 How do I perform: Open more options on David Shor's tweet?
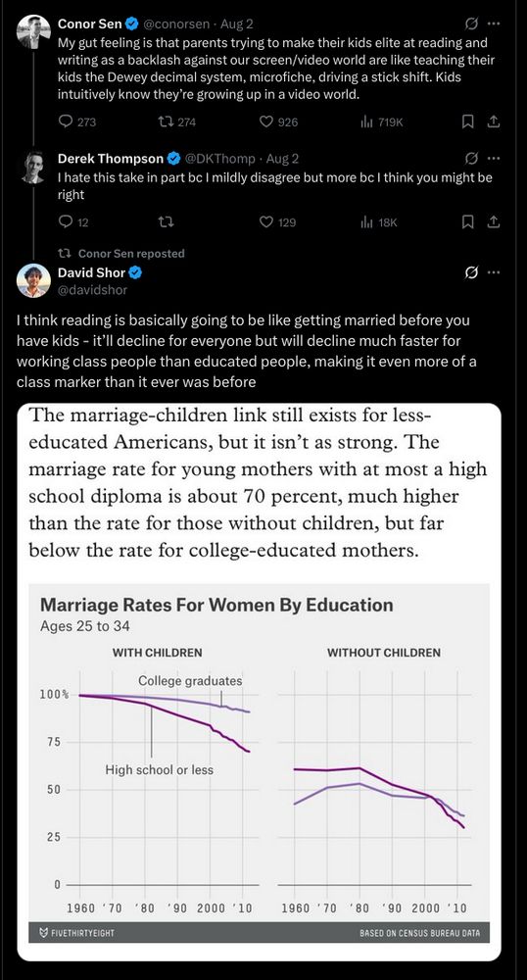coord(494,272)
